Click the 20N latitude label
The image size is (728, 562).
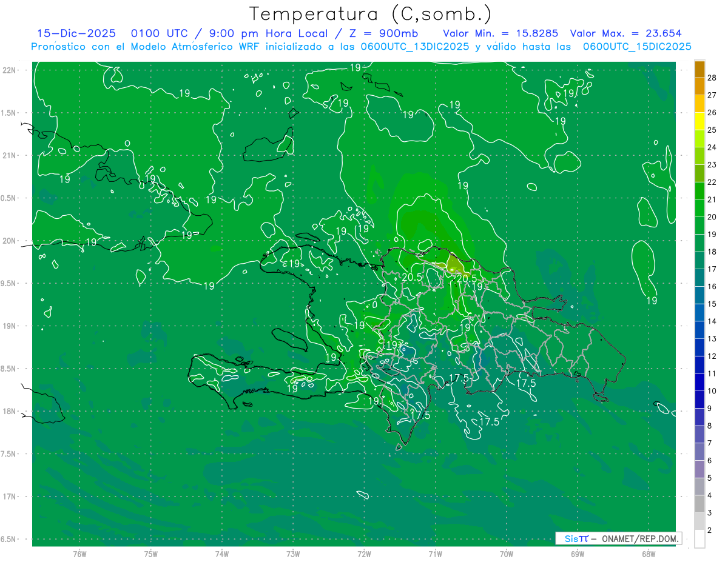(x=10, y=241)
